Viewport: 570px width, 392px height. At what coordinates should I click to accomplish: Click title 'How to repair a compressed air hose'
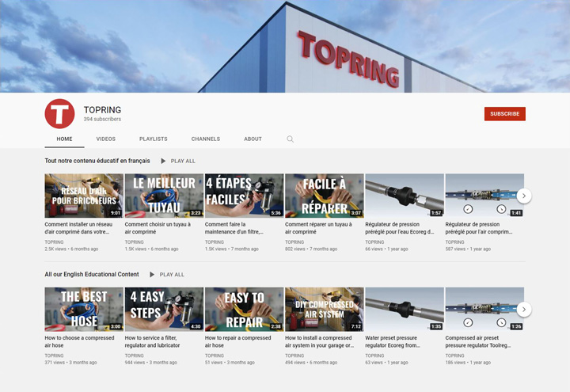pyautogui.click(x=238, y=341)
